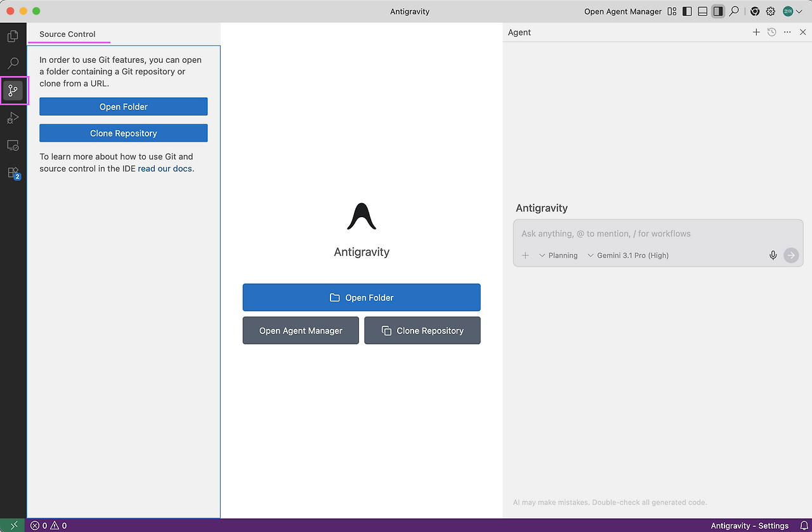This screenshot has width=812, height=532.
Task: Open Agent conversation history
Action: (771, 32)
